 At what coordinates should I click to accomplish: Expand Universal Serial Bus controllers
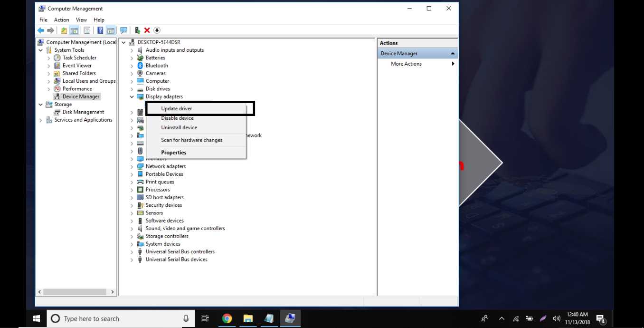132,251
